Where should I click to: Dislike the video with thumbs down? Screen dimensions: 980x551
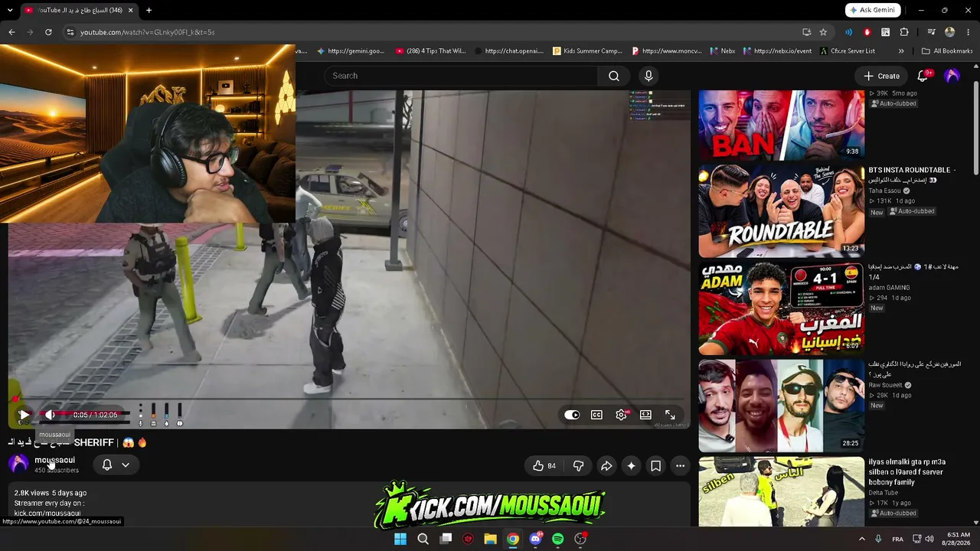coord(578,465)
